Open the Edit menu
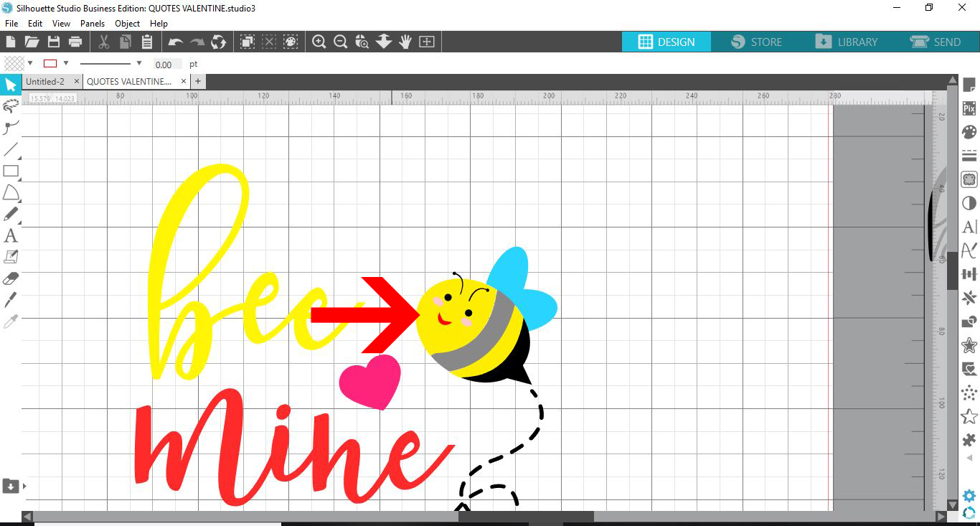980x526 pixels. click(35, 24)
